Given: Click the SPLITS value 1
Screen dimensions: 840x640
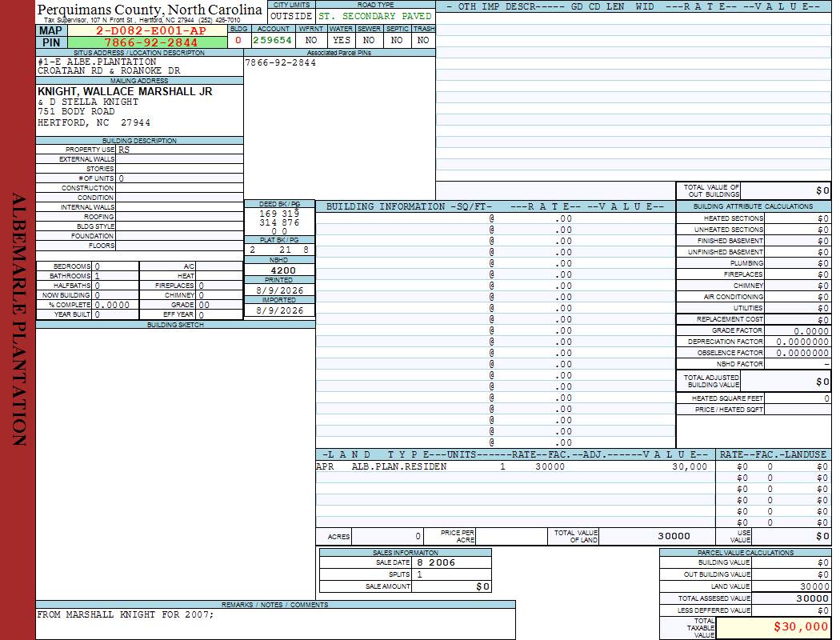Looking at the screenshot, I should coord(419,574).
